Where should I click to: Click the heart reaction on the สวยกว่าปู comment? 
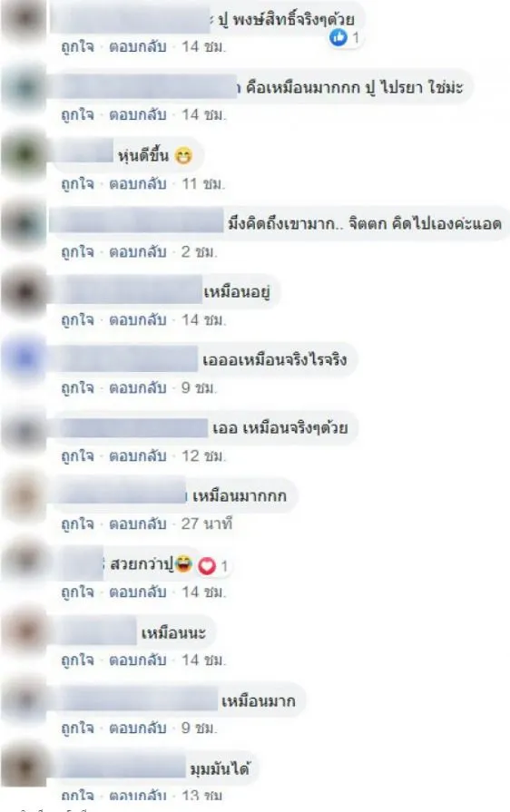tap(207, 566)
